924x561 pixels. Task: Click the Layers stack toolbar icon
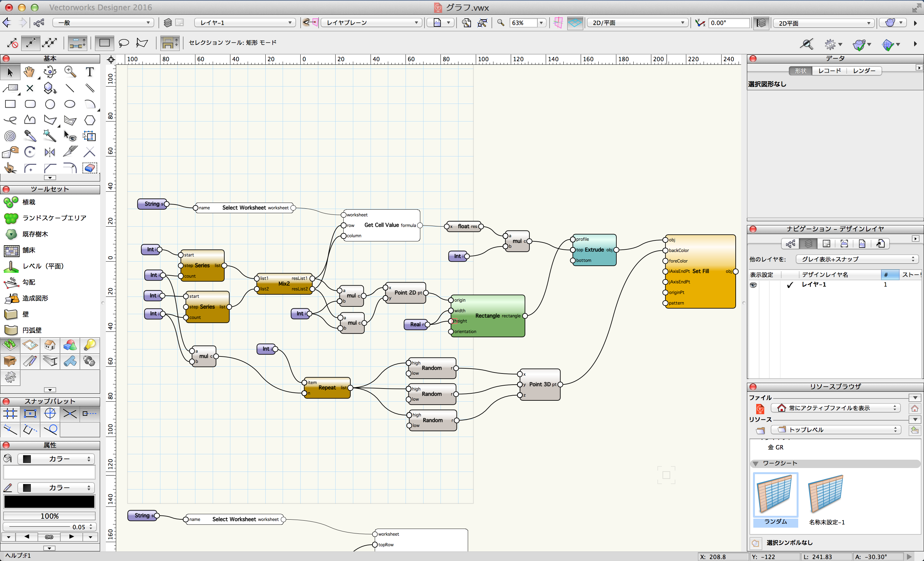pyautogui.click(x=167, y=23)
